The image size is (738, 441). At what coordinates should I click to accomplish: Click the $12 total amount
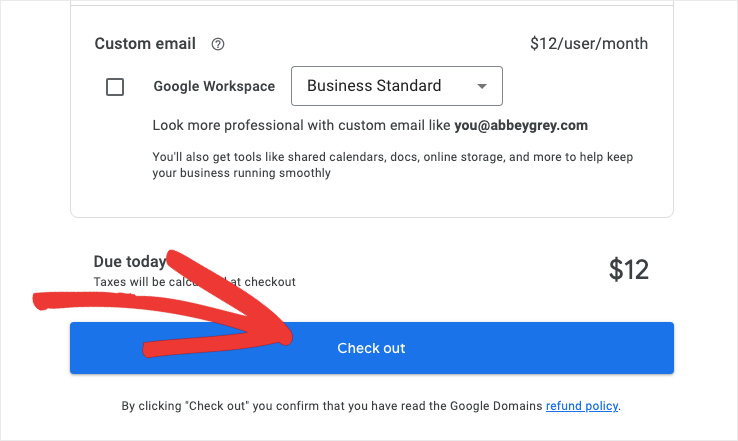pyautogui.click(x=629, y=270)
